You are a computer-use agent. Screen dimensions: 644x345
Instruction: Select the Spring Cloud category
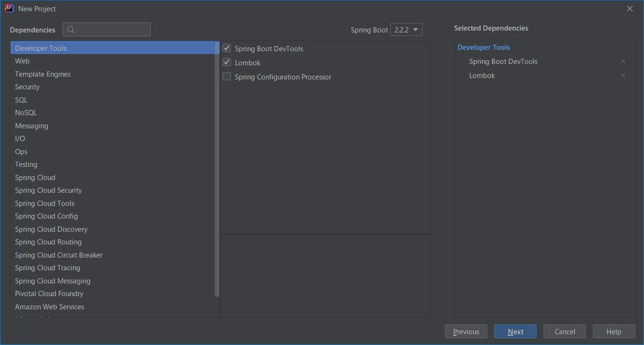coord(112,177)
